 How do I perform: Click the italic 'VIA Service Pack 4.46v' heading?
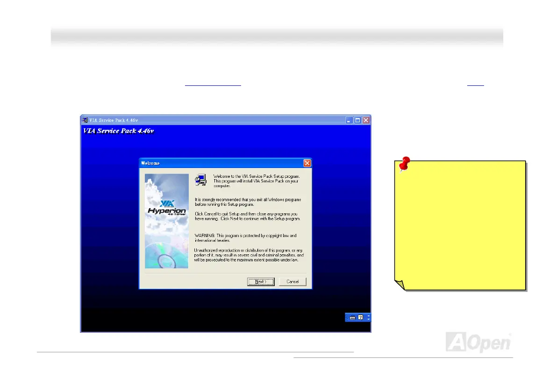pos(118,131)
